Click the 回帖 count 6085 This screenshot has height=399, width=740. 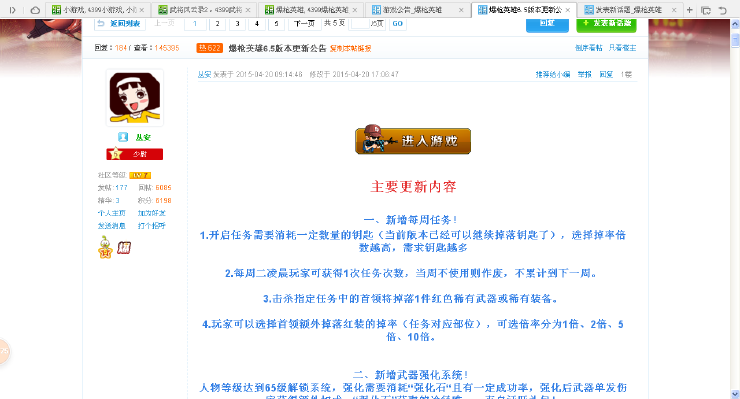coord(163,187)
